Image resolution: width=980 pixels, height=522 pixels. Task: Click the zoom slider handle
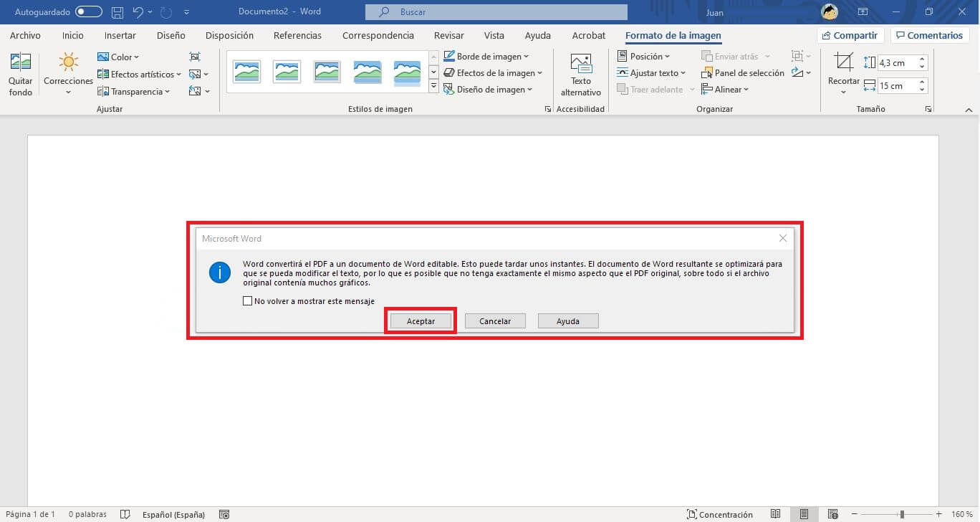tap(902, 514)
